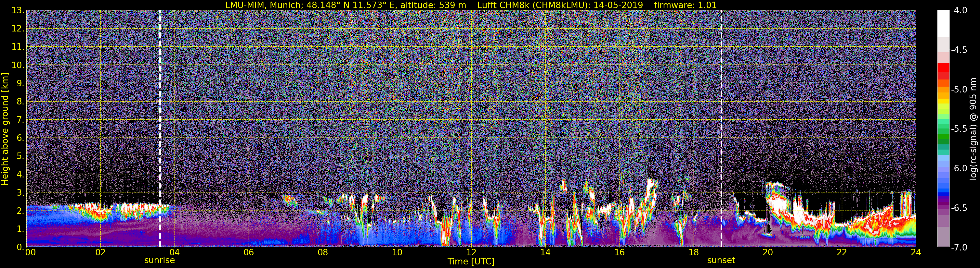Screen dimensions: 980x268
Task: Click the white dashed sunrise line
Action: click(160, 128)
